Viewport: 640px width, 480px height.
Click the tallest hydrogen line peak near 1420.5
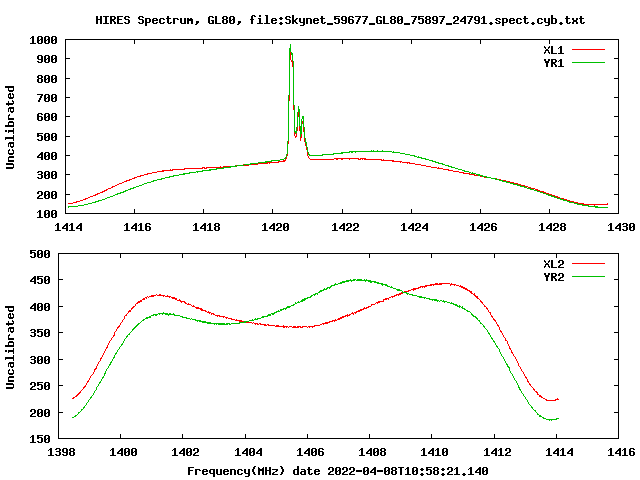[x=290, y=46]
